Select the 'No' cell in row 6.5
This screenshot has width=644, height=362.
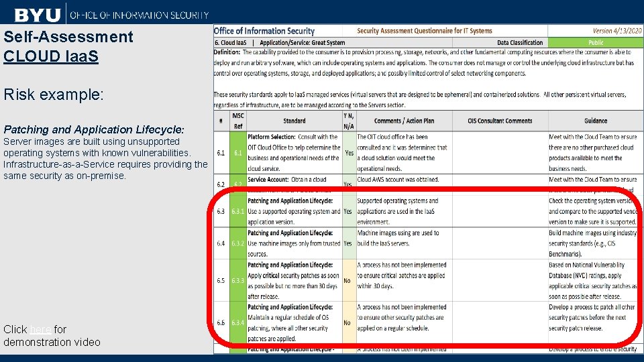click(349, 281)
